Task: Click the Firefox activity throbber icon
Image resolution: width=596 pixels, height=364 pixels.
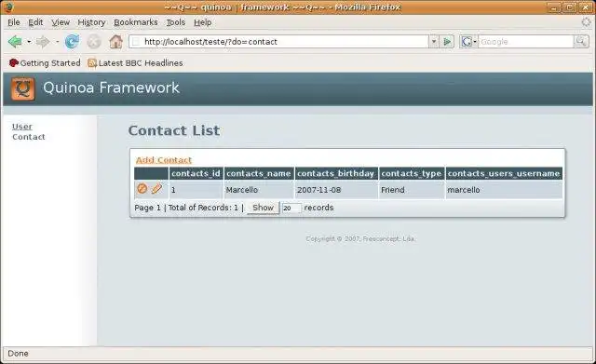Action: click(586, 22)
